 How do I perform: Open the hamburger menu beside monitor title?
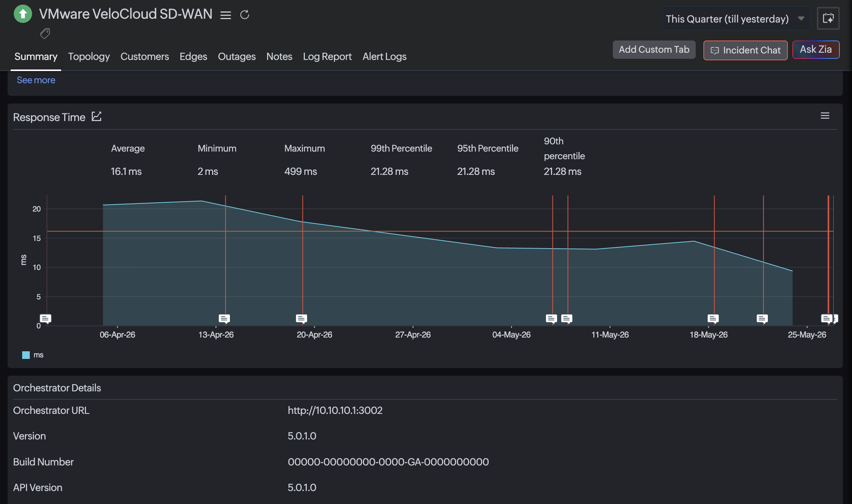[x=226, y=15]
